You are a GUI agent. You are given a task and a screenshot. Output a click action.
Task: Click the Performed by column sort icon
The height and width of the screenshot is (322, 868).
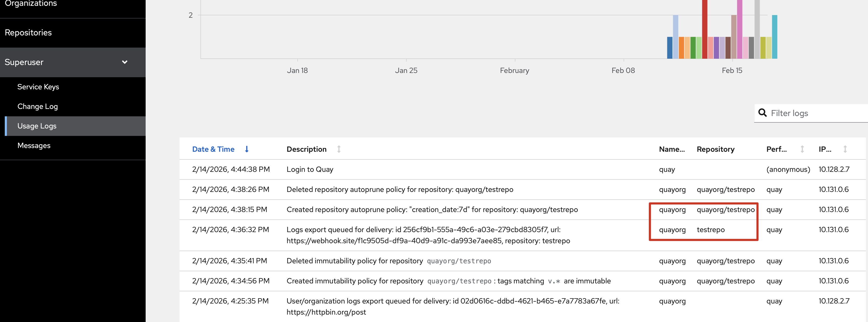pyautogui.click(x=802, y=149)
